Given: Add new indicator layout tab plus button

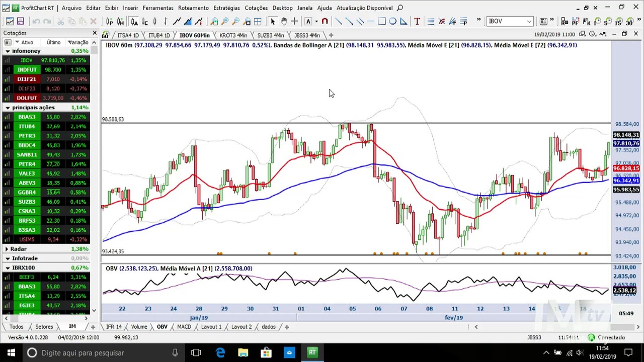Looking at the screenshot, I should [287, 327].
